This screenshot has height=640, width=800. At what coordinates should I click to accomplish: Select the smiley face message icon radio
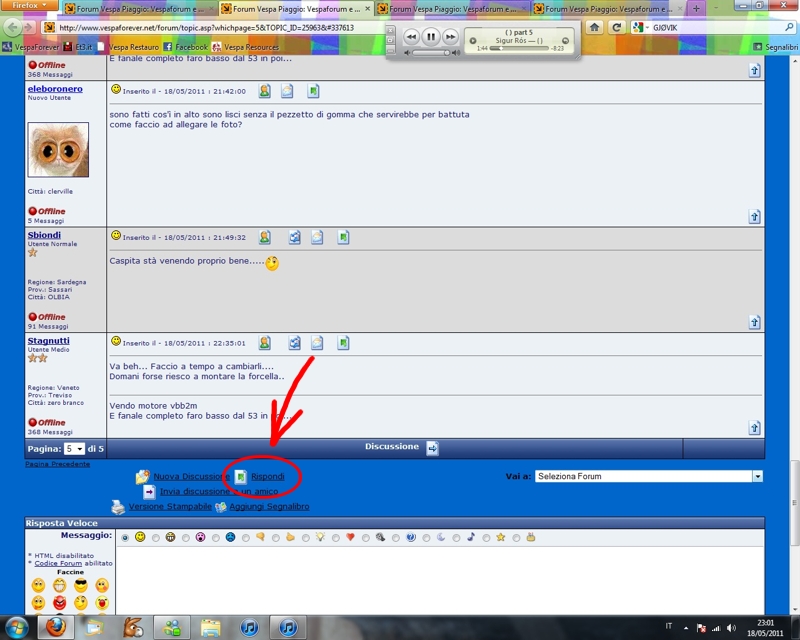tap(125, 538)
